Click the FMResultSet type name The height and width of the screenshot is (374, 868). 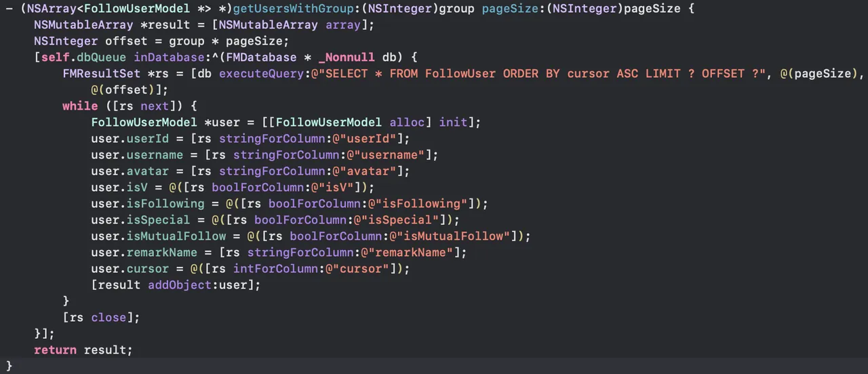102,74
